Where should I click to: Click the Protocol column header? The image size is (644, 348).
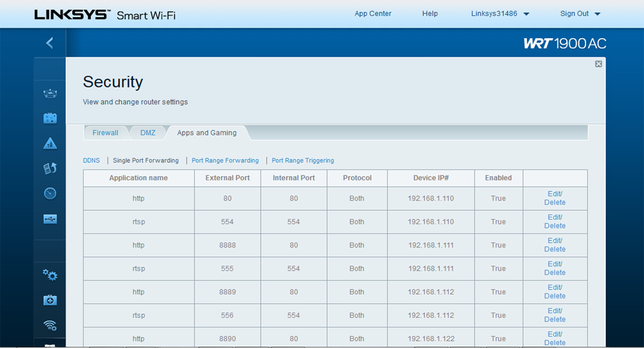[357, 178]
